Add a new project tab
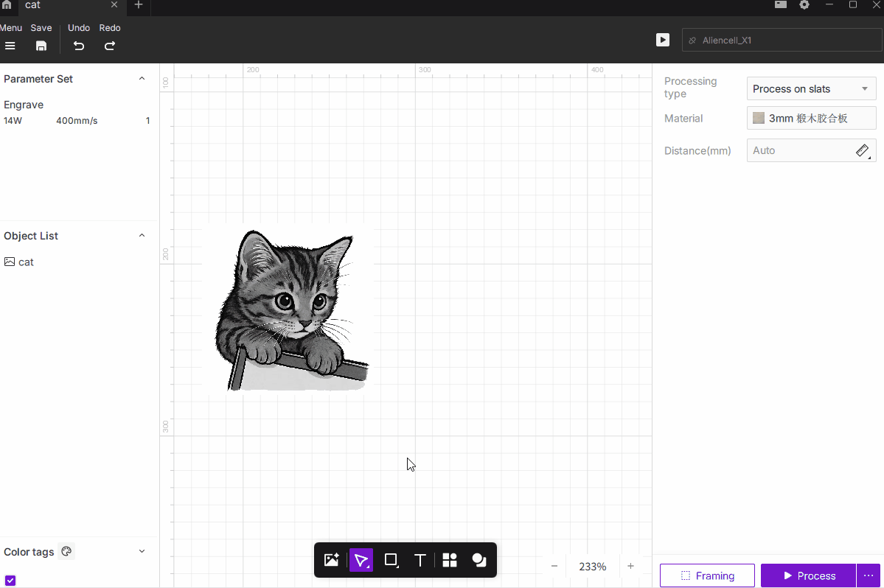The width and height of the screenshot is (884, 588). [x=139, y=5]
